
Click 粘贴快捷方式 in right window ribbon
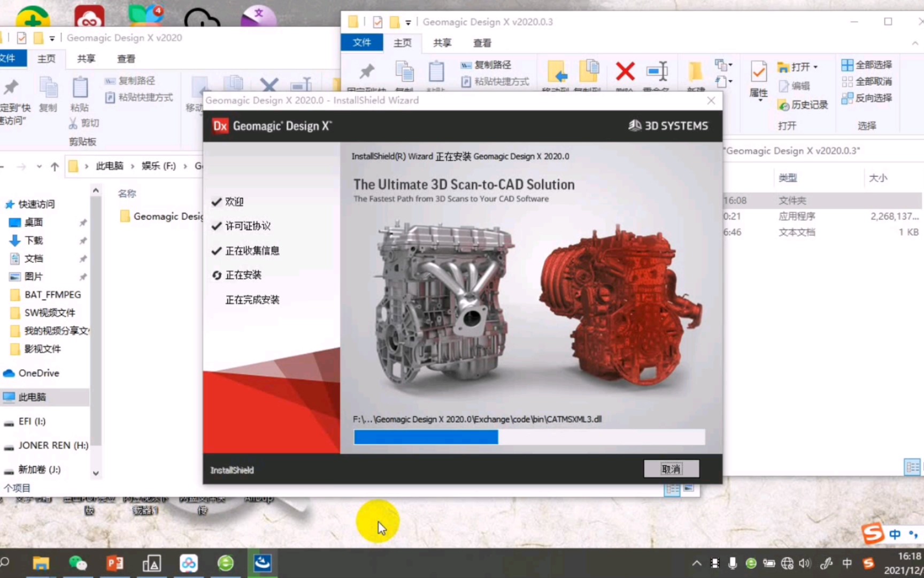pyautogui.click(x=496, y=82)
